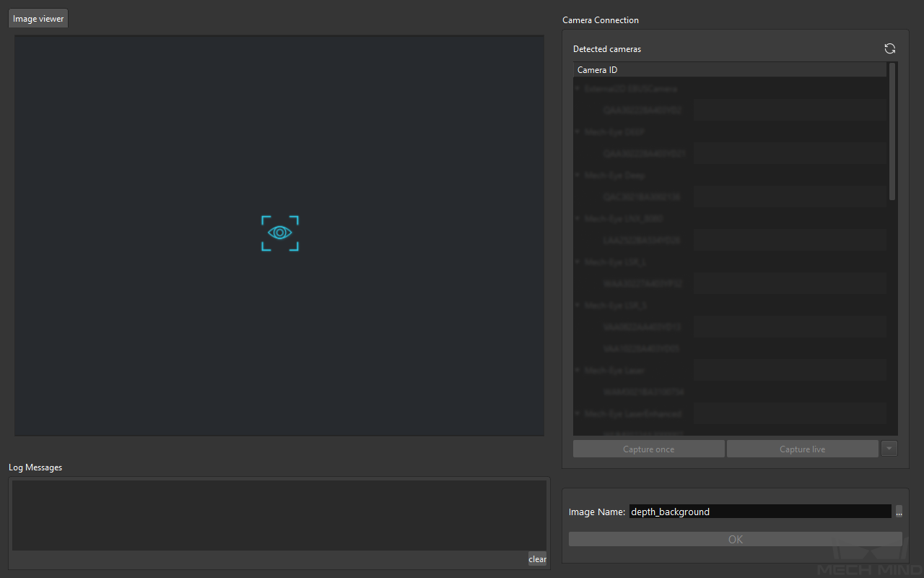Confirm with the OK button
This screenshot has height=578, width=924.
click(735, 539)
